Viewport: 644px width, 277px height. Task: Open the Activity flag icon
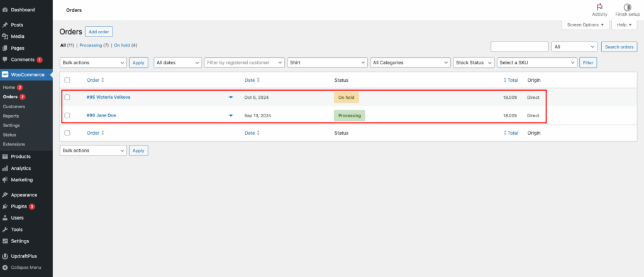599,7
